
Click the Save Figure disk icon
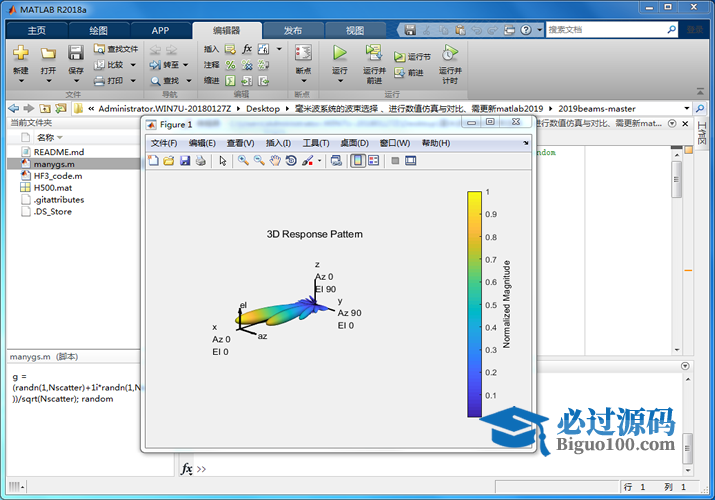pyautogui.click(x=185, y=160)
